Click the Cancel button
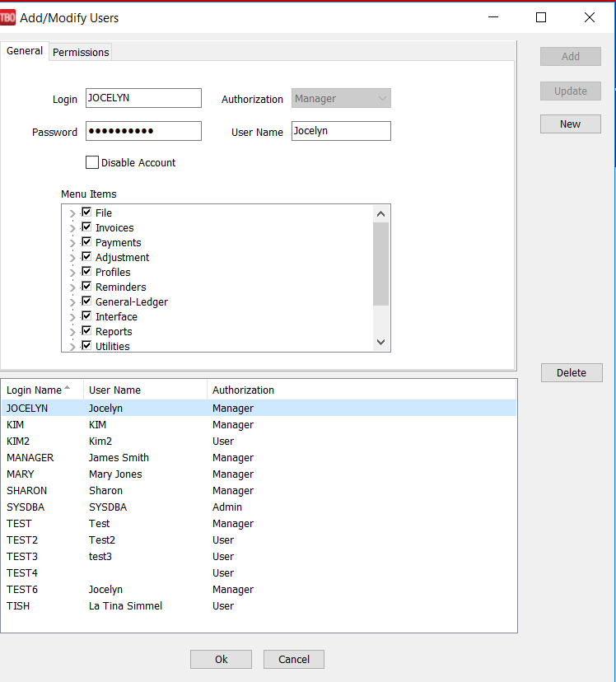This screenshot has width=616, height=682. tap(294, 660)
